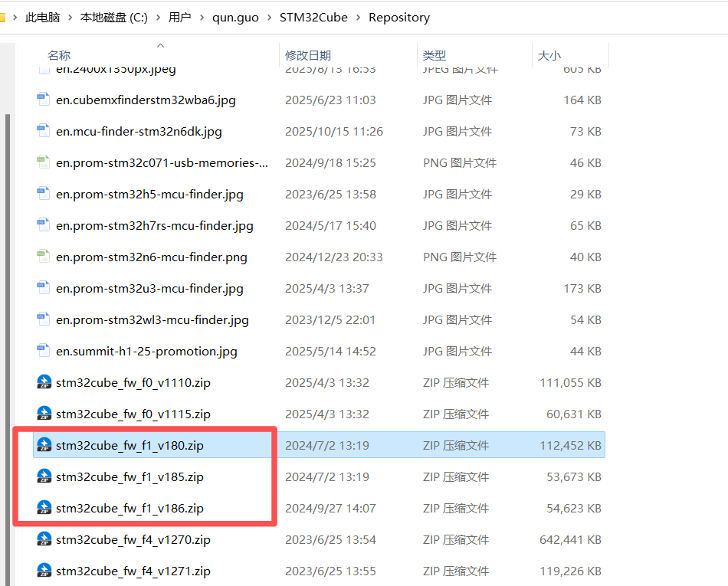Click the date 2024/12/23 20:33
The width and height of the screenshot is (728, 586).
(334, 257)
